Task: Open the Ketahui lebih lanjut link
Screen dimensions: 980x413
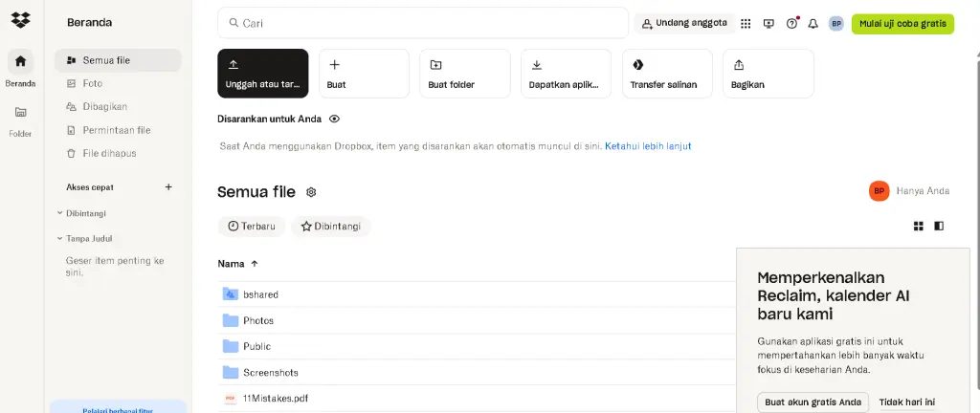Action: point(647,146)
